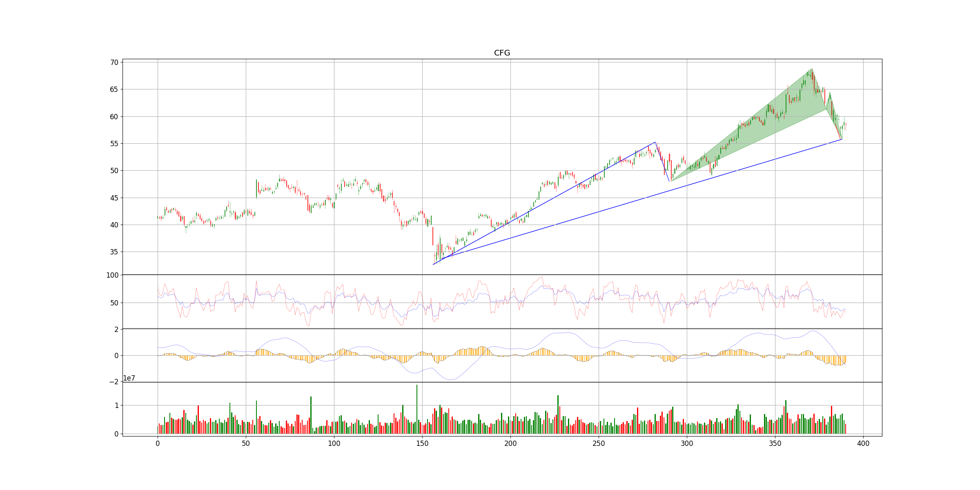Click the 1 label on volume panel
This screenshot has height=490, width=980.
click(116, 405)
